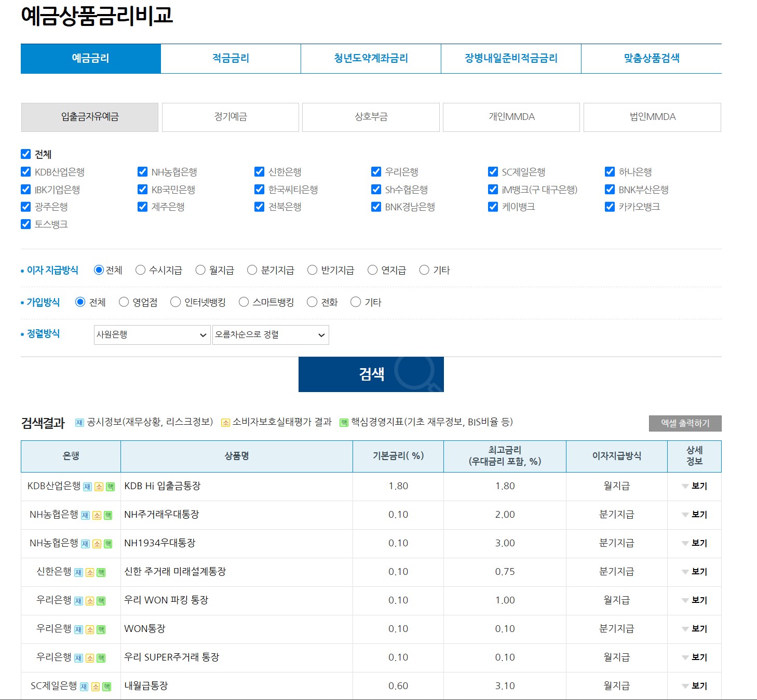Open the 재 icon next to SC제일은행
The height and width of the screenshot is (700, 757).
[84, 687]
